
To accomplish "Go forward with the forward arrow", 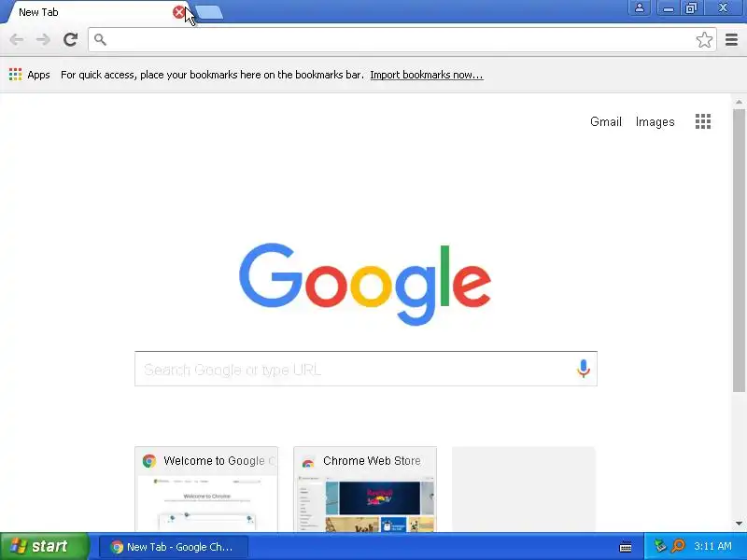I will [43, 39].
